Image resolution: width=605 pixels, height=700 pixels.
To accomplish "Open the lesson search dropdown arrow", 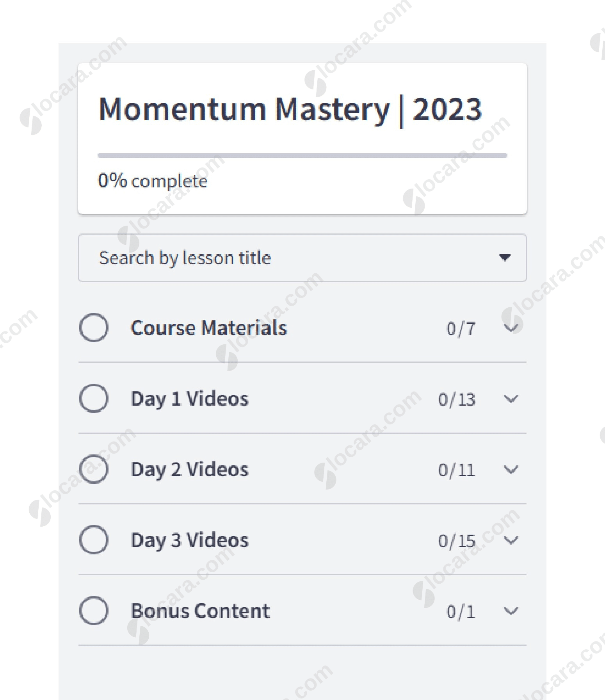I will coord(505,258).
